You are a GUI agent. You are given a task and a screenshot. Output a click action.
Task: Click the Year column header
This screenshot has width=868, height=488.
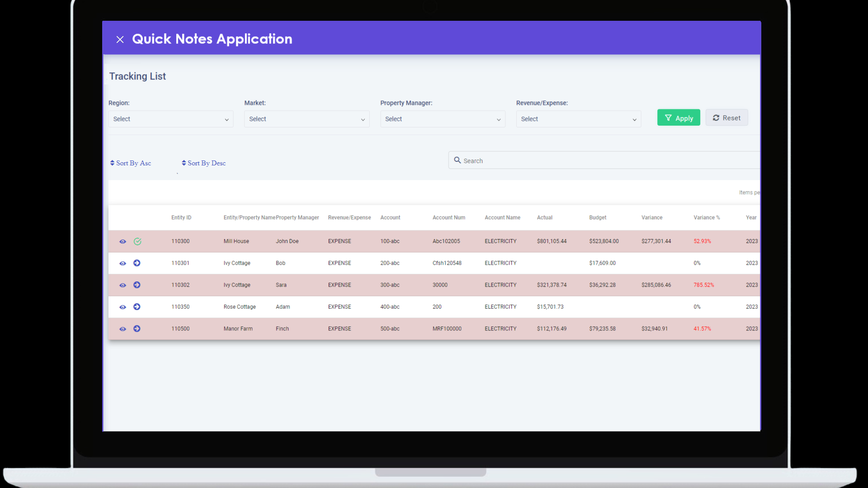751,218
